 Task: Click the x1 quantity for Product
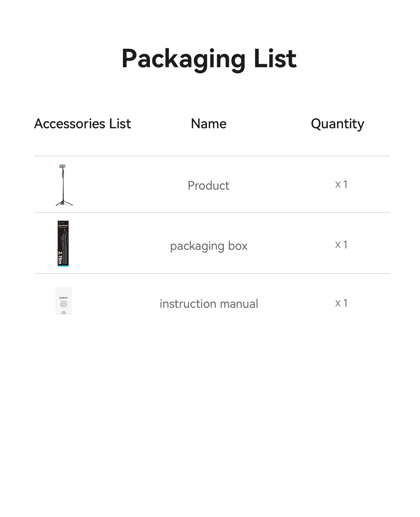tap(341, 185)
